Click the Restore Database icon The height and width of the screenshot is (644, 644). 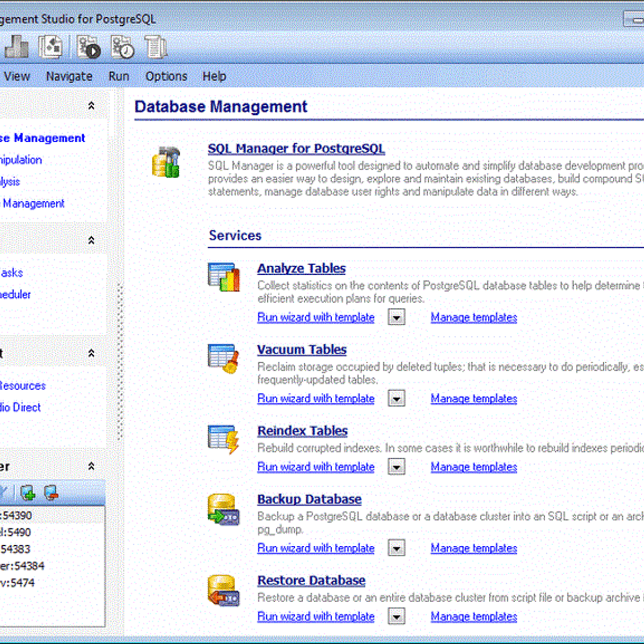click(223, 590)
